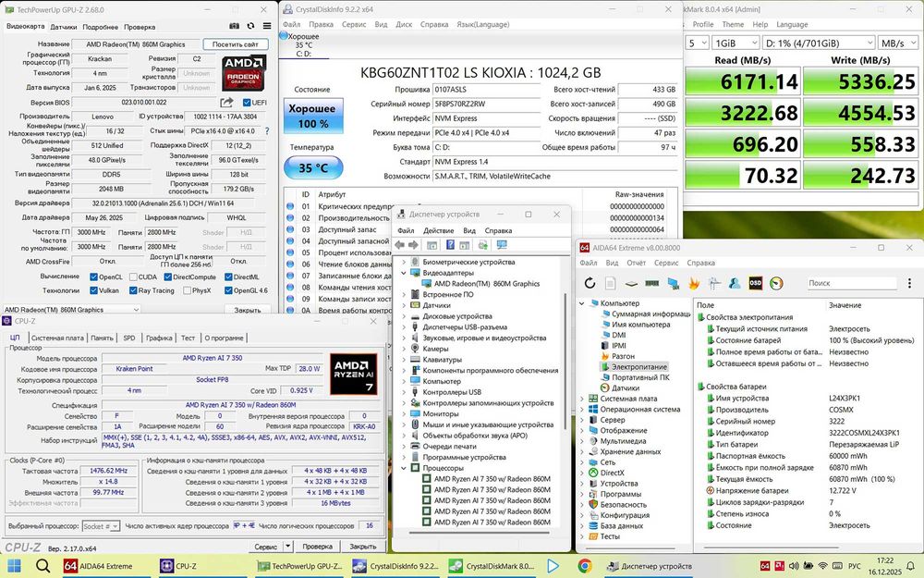Viewport: 924px width, 578px height.
Task: Toggle the DirectML checkbox
Action: coord(228,277)
